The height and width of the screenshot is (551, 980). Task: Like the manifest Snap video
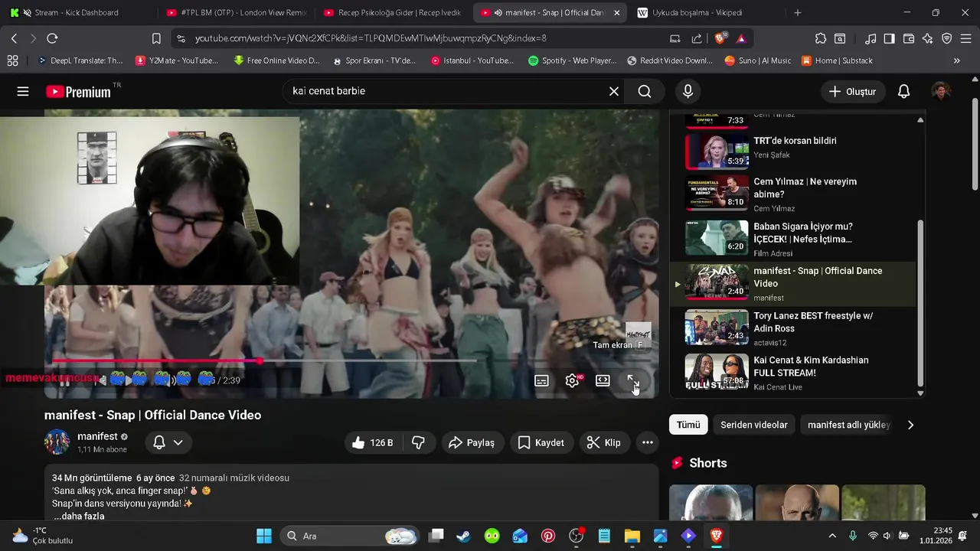pos(373,442)
